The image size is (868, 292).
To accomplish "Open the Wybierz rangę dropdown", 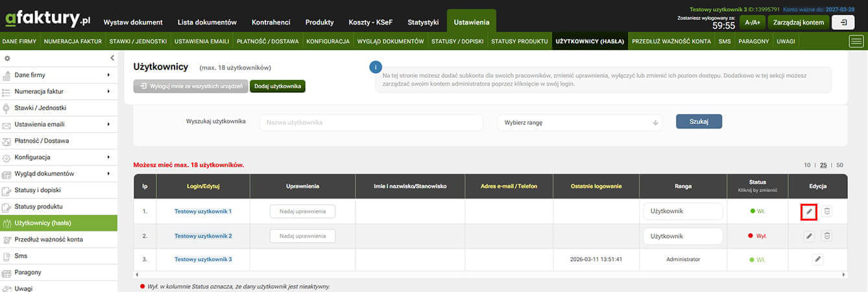I will 579,123.
